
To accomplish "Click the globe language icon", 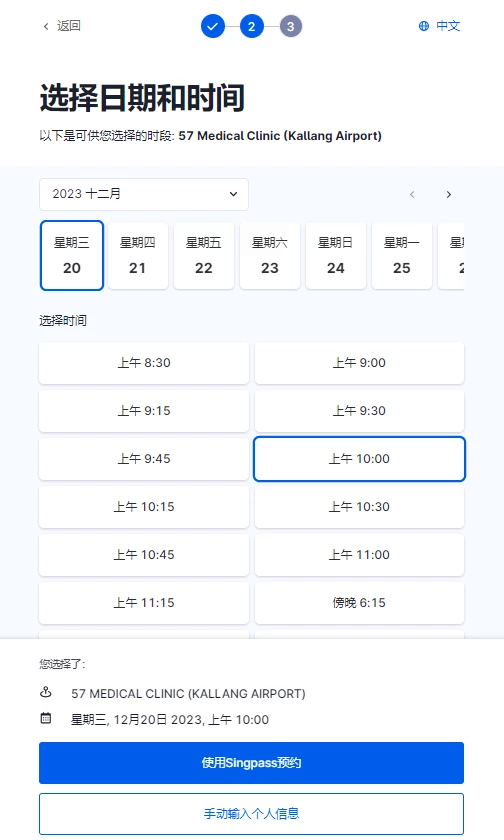I will 424,26.
